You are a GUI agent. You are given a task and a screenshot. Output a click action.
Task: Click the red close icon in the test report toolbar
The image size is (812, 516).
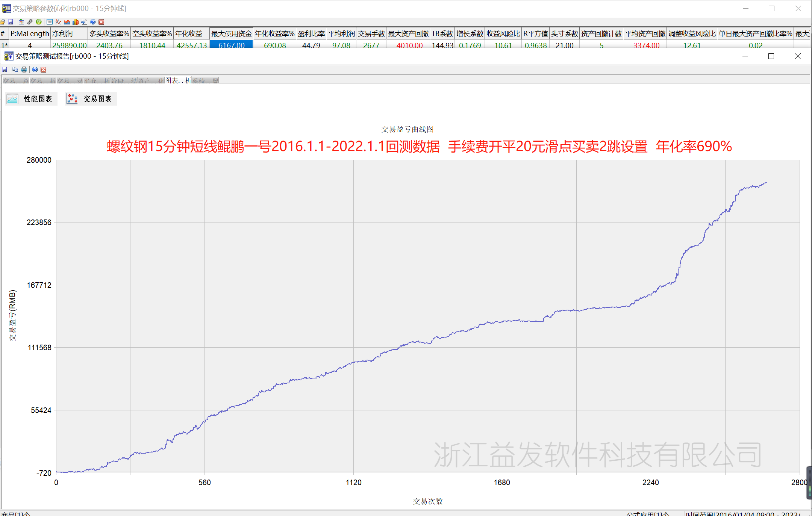44,70
